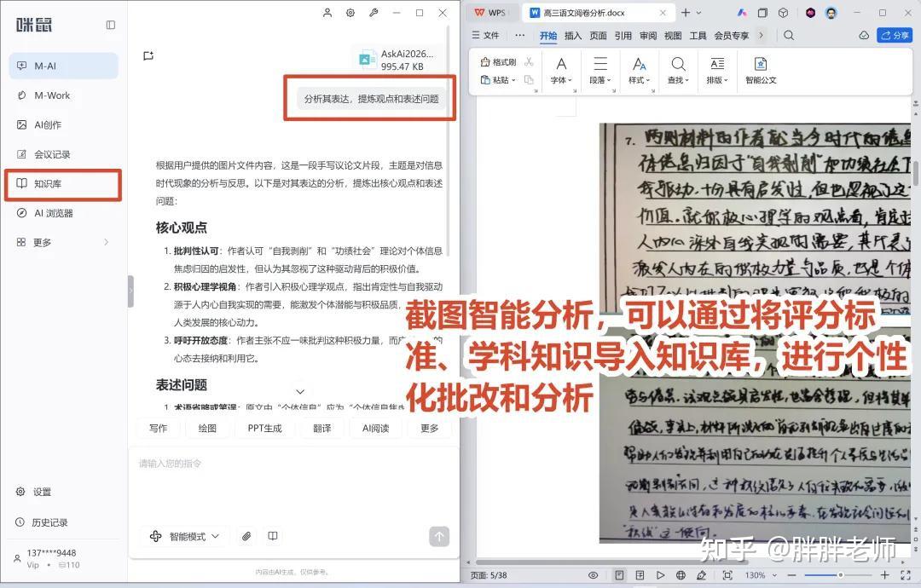The height and width of the screenshot is (588, 921).
Task: Activate the Format Painter (格式刷)
Action: click(x=498, y=61)
